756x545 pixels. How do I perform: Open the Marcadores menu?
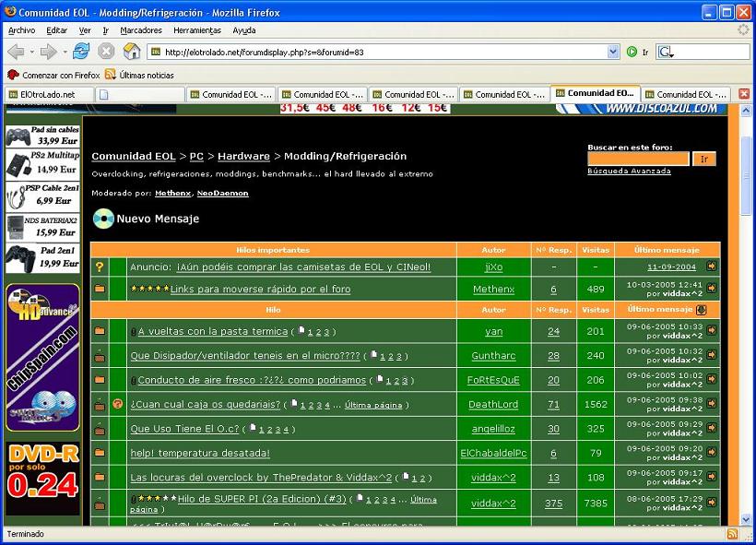tap(141, 30)
